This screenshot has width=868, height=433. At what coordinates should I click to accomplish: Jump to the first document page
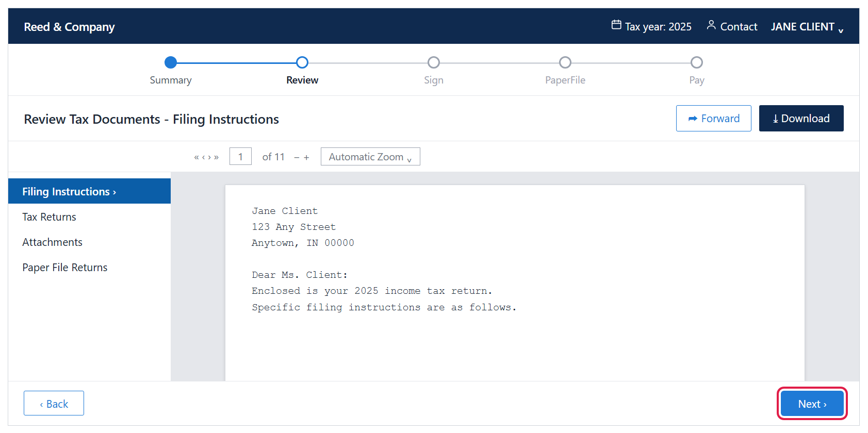pyautogui.click(x=196, y=157)
